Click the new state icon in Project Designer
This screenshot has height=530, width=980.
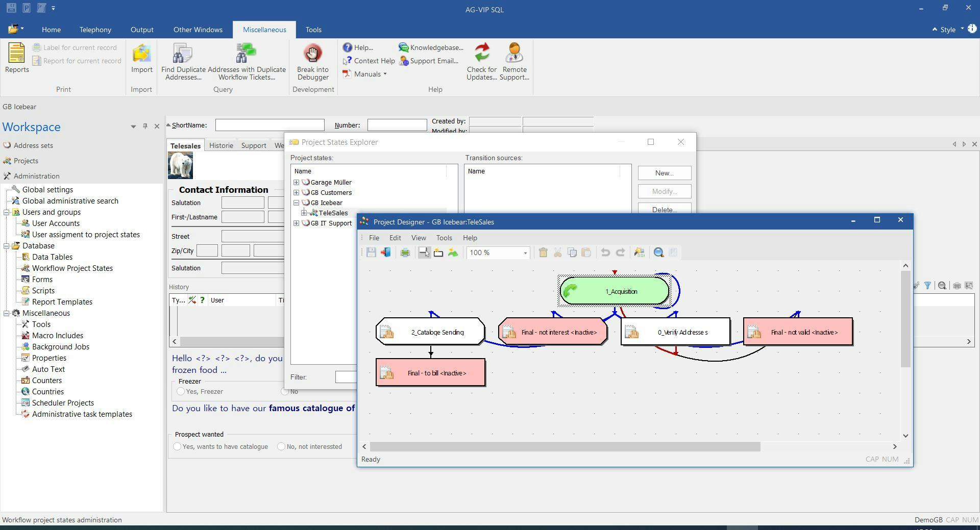pyautogui.click(x=438, y=253)
